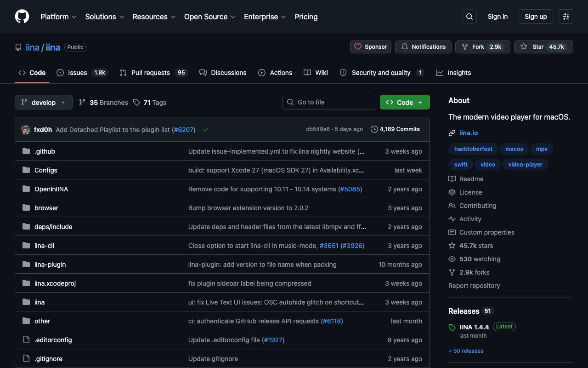Fork the repository with Fork button
This screenshot has width=588, height=368.
(482, 47)
